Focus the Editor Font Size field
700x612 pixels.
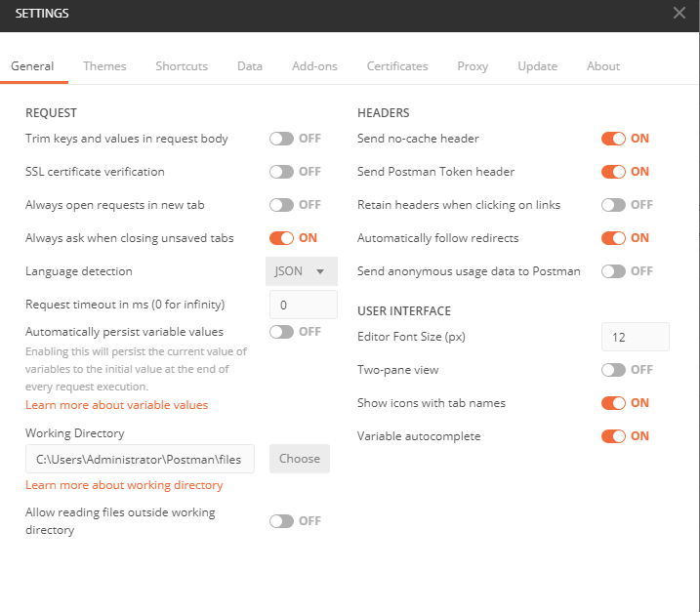coord(636,337)
